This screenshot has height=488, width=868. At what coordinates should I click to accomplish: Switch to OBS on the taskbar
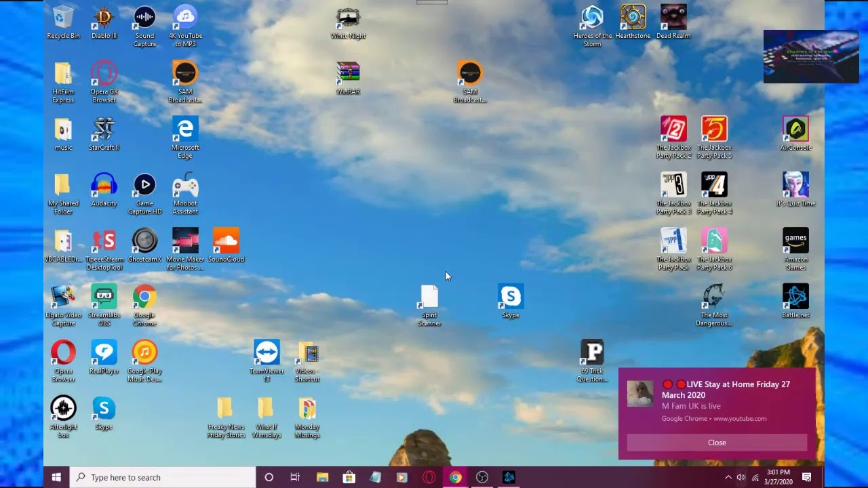[482, 477]
